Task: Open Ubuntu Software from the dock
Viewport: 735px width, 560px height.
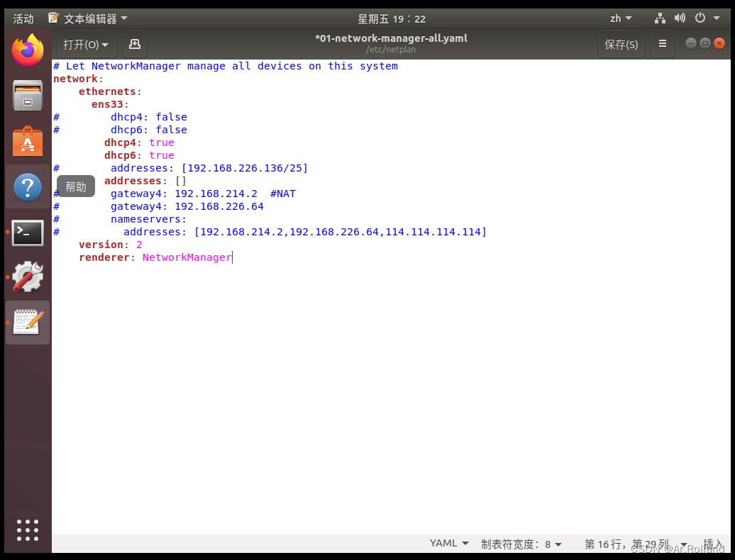Action: pos(27,141)
